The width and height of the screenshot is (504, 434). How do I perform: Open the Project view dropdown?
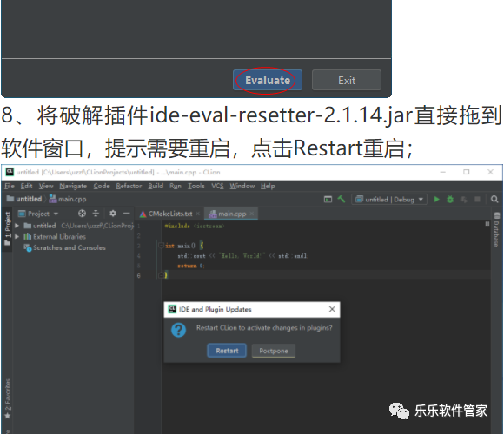pyautogui.click(x=38, y=214)
